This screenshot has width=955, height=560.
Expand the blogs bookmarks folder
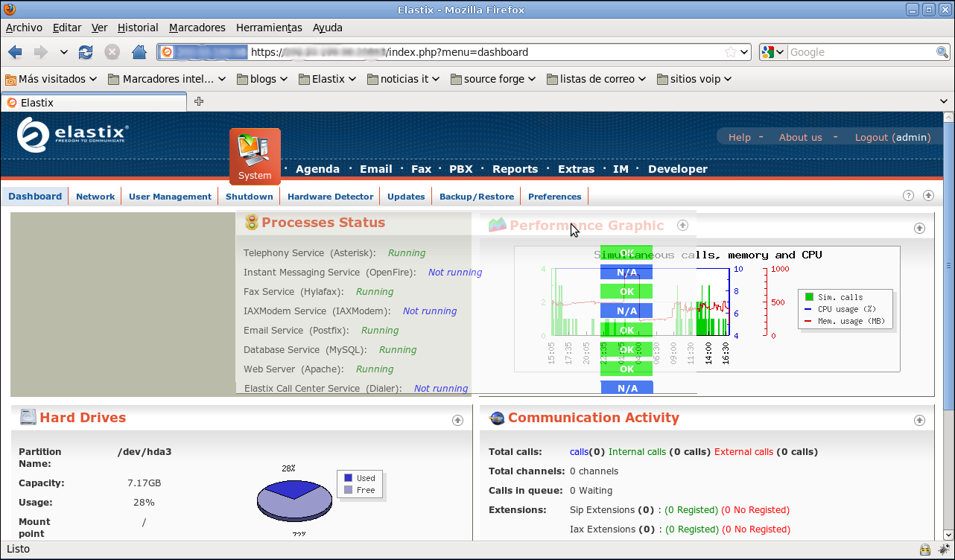[263, 79]
